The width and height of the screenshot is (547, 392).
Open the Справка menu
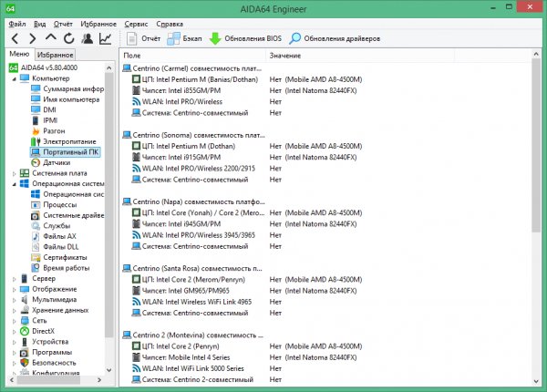(x=170, y=24)
